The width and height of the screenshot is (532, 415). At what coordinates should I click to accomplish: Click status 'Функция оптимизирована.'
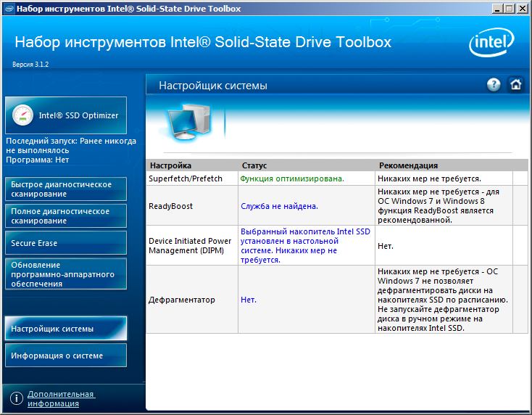(x=292, y=178)
